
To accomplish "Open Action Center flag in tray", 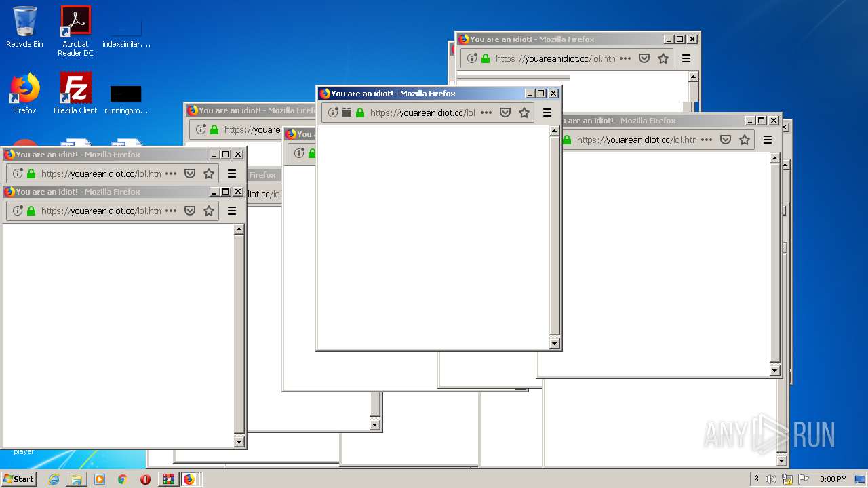I will (804, 479).
